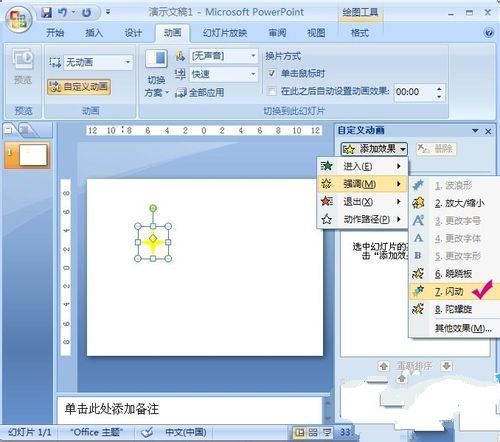500x442 pixels.
Task: Close the 自定义动画 task pane
Action: (488, 131)
